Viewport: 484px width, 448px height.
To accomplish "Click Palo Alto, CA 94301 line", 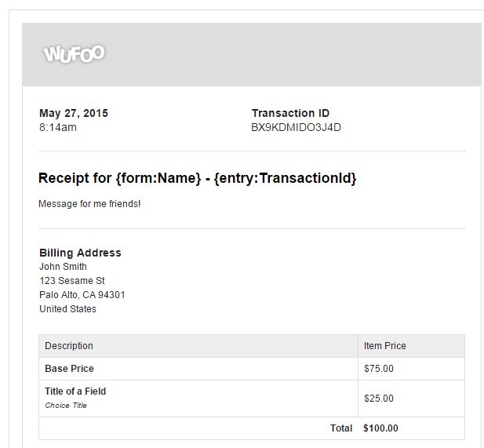I will (x=82, y=295).
